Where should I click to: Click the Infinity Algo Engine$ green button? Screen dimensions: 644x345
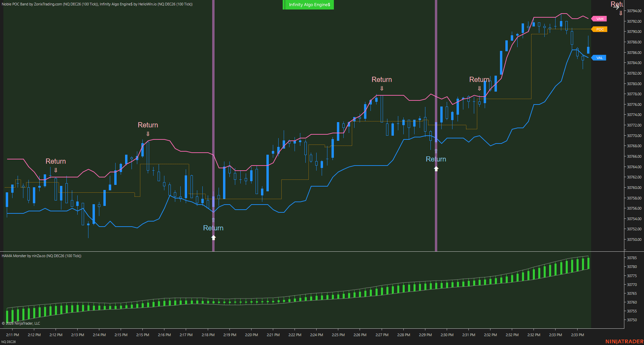click(x=308, y=5)
